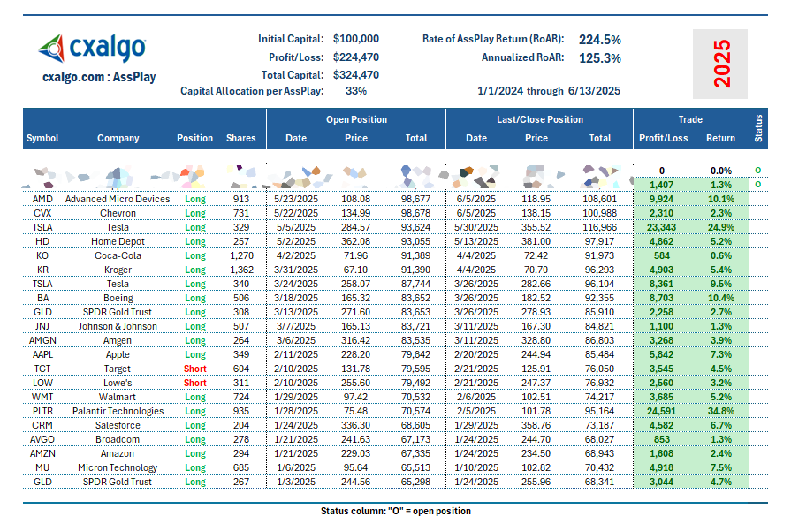Image resolution: width=791 pixels, height=532 pixels.
Task: Click the WMT symbol cell
Action: coord(42,397)
